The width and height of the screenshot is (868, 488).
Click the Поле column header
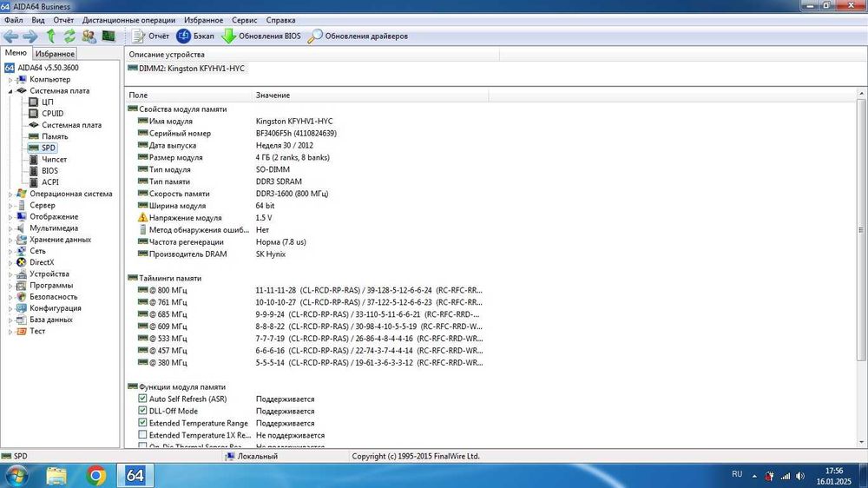click(188, 96)
